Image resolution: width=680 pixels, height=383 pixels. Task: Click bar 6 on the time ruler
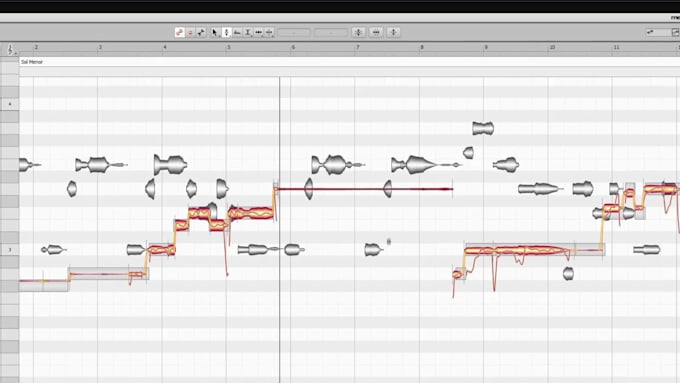pyautogui.click(x=293, y=47)
